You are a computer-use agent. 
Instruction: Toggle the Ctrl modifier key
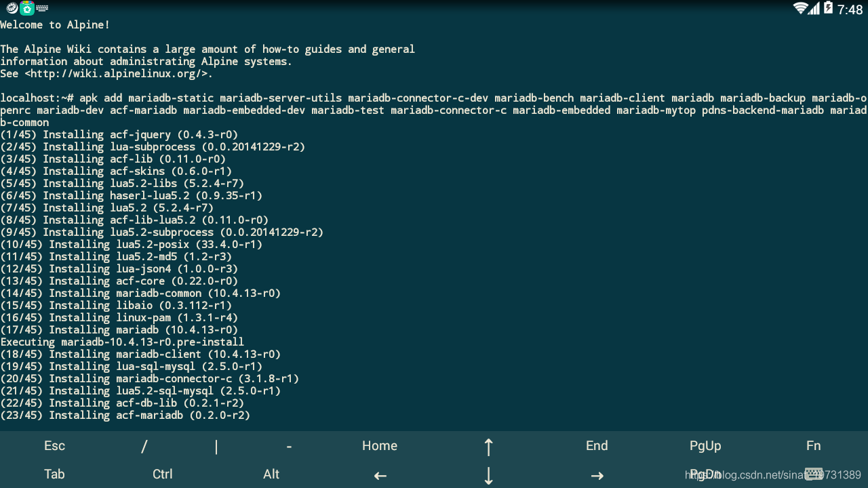[163, 474]
